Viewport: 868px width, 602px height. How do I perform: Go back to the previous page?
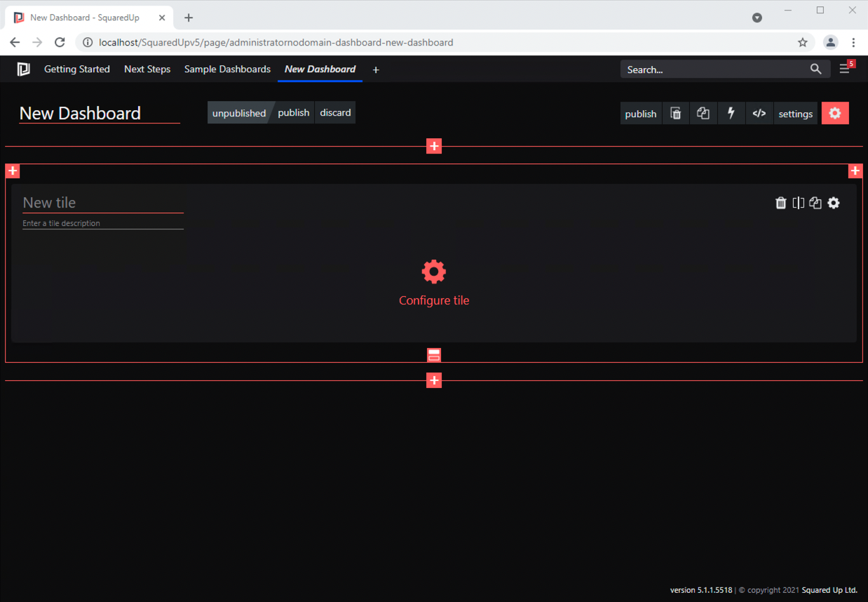15,42
